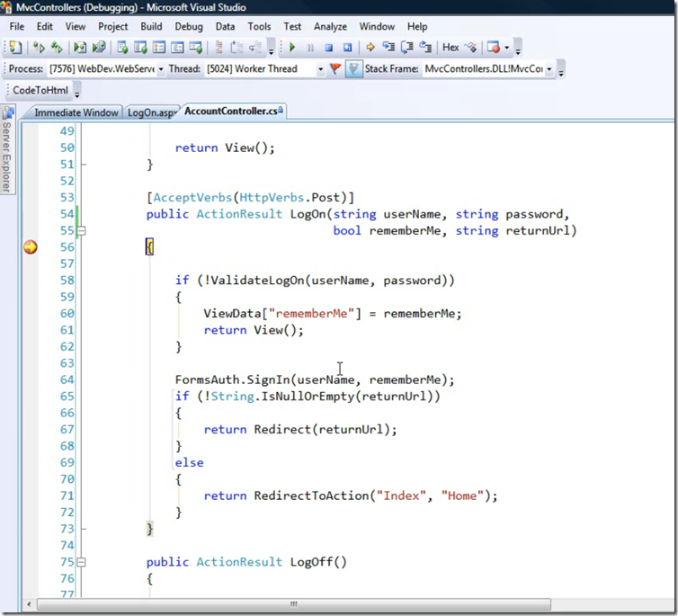Click the Step Out icon

click(x=425, y=47)
